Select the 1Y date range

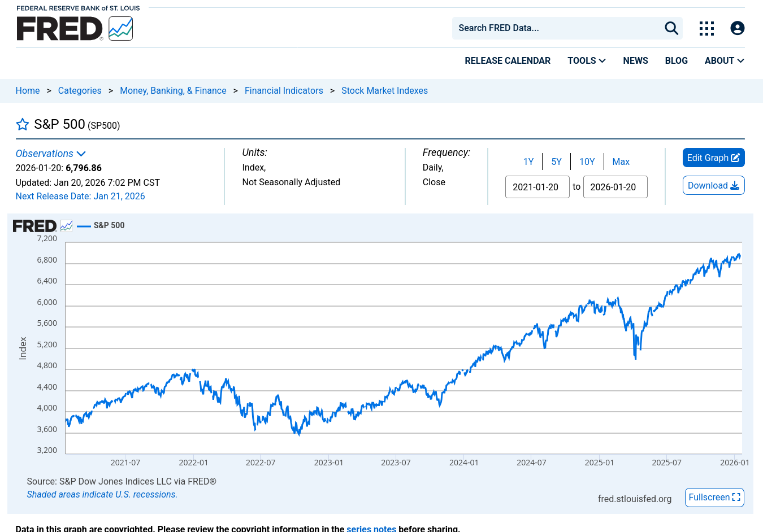[528, 162]
